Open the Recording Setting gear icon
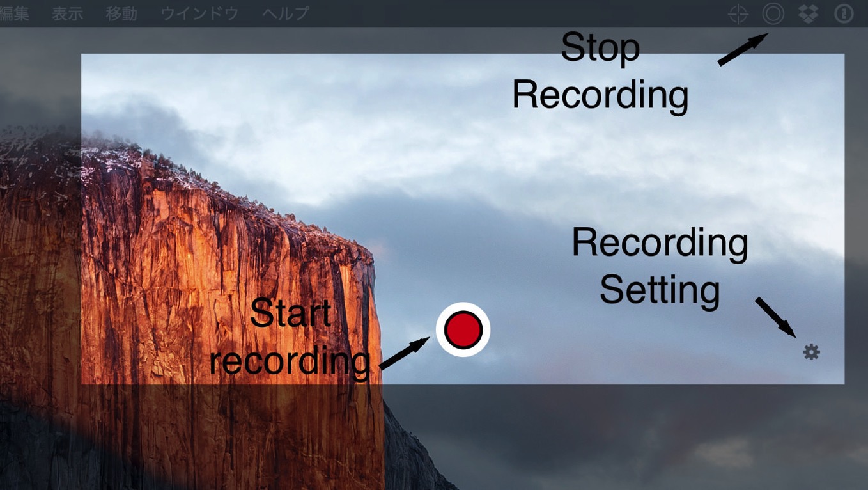This screenshot has height=490, width=868. tap(811, 352)
